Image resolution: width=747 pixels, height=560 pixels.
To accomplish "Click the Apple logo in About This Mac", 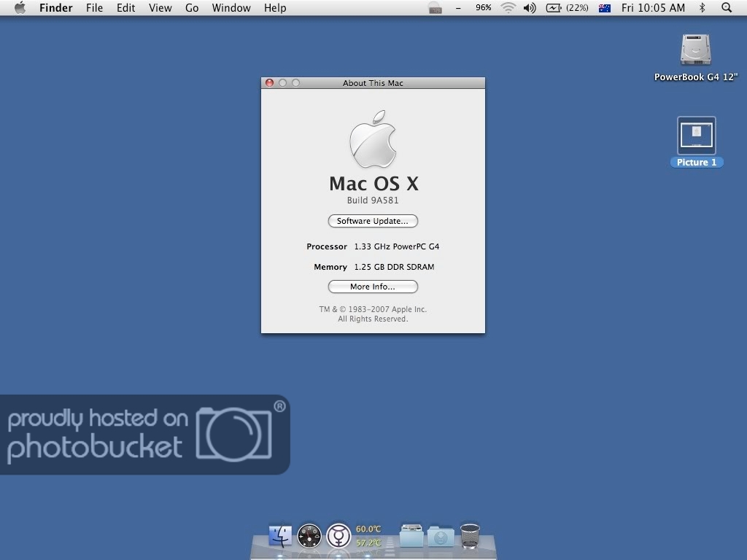I will point(373,139).
